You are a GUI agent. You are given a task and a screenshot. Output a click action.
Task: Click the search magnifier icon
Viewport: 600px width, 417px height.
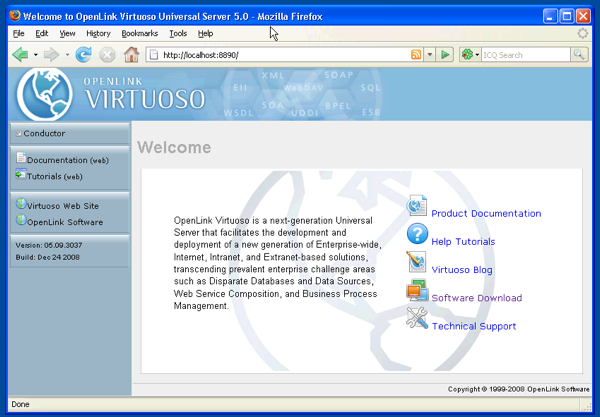[x=578, y=55]
